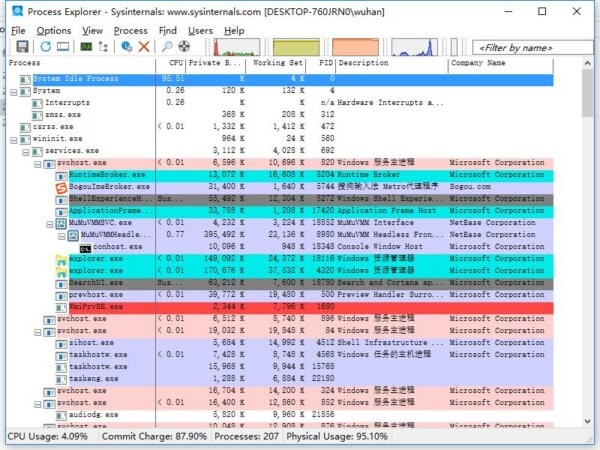Screen dimensions: 600x450
Task: Click the Filter by name field
Action: 533,48
